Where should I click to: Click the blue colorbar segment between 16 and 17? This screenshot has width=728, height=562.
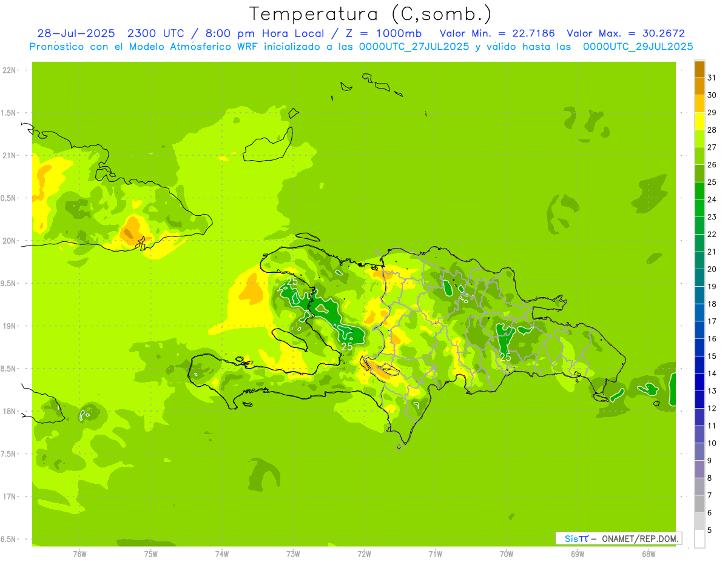[699, 330]
